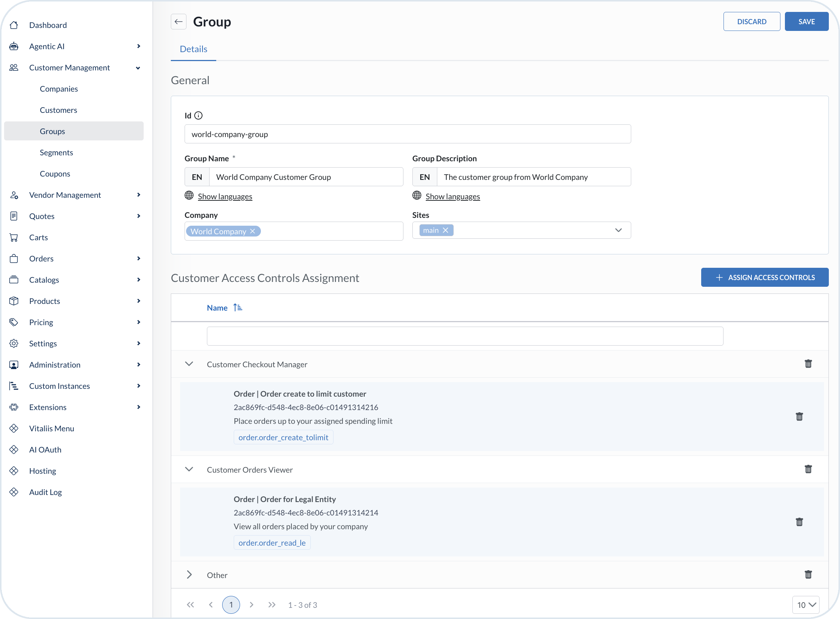Click the Save button

pyautogui.click(x=807, y=22)
